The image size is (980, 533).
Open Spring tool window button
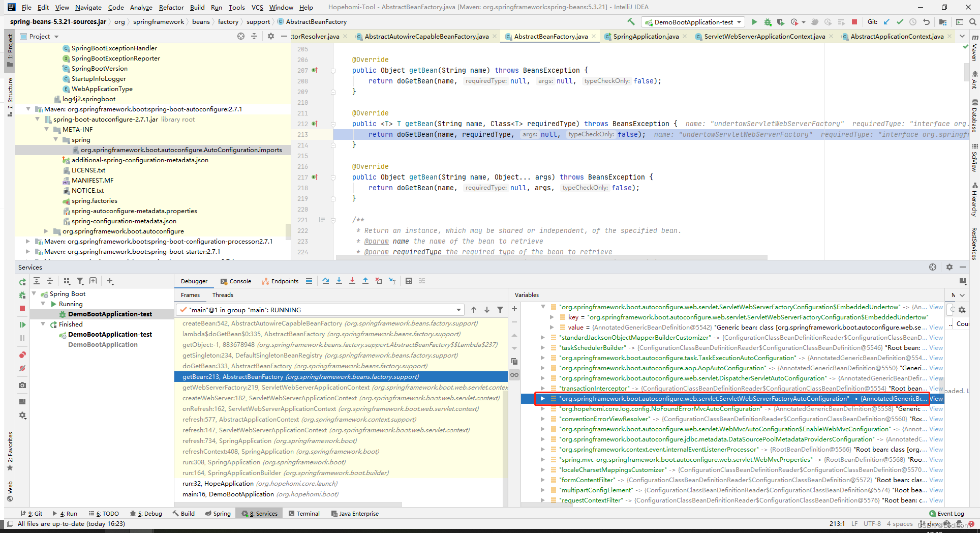[218, 513]
